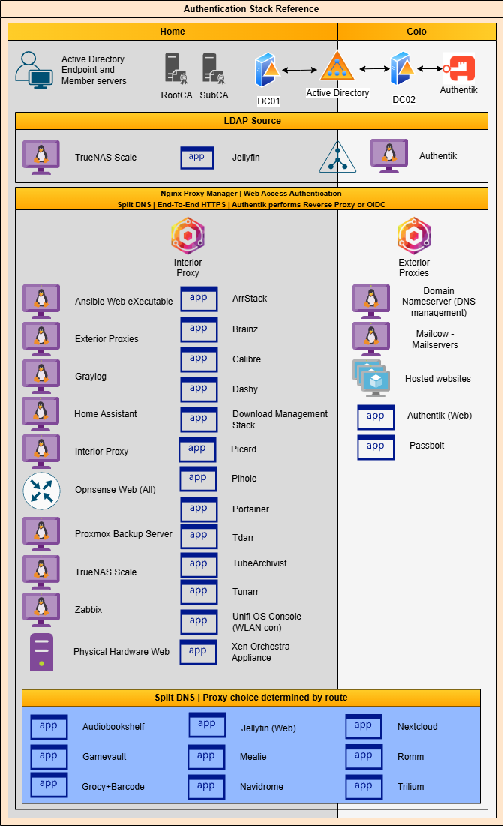Click the central Active Directory pyramid icon
The width and height of the screenshot is (504, 826).
pos(337,66)
